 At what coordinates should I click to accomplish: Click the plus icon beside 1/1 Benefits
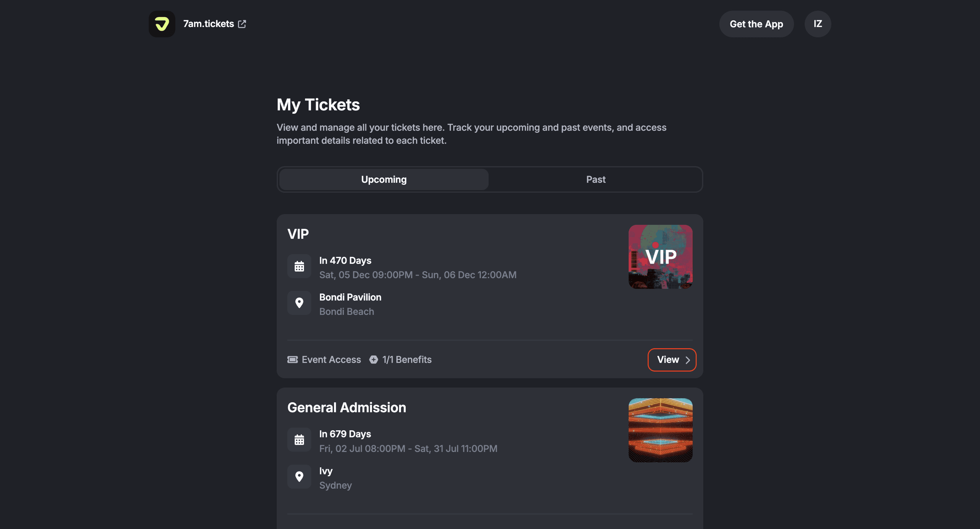[374, 359]
